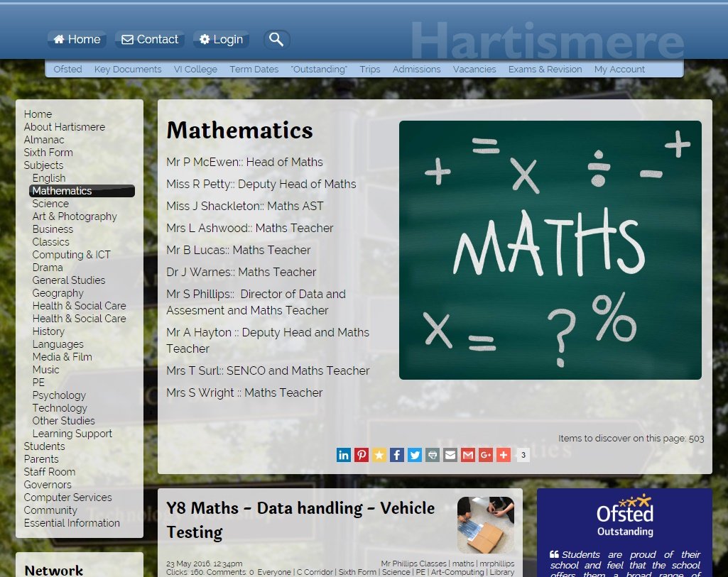This screenshot has width=728, height=577.
Task: Open more sharing options plus icon
Action: coord(504,455)
